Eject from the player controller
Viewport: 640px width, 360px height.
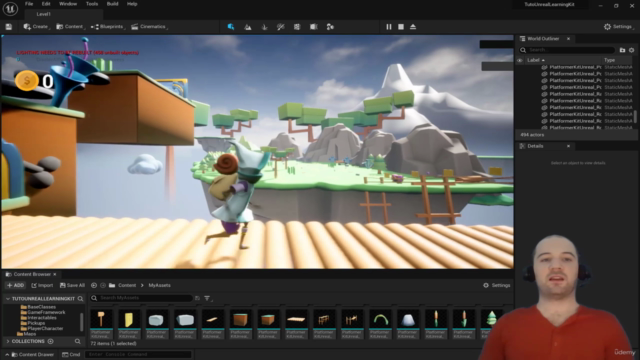point(413,27)
